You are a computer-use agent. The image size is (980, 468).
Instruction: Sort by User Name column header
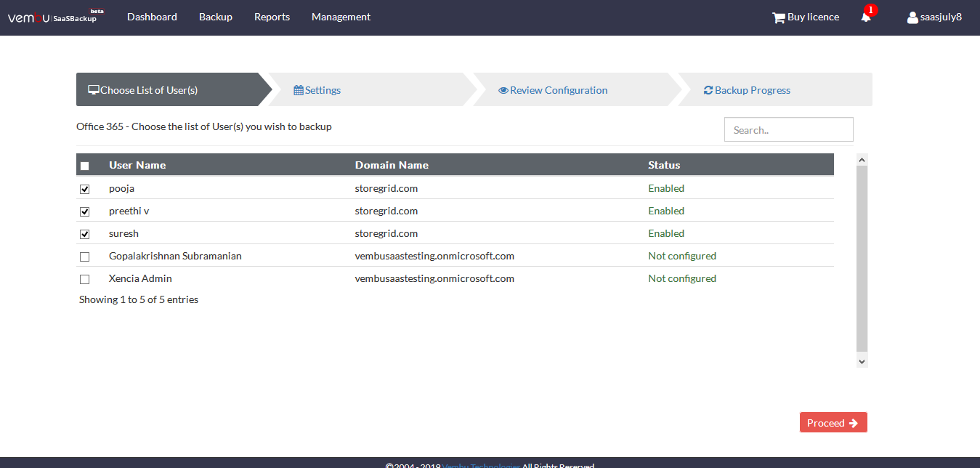click(x=137, y=165)
